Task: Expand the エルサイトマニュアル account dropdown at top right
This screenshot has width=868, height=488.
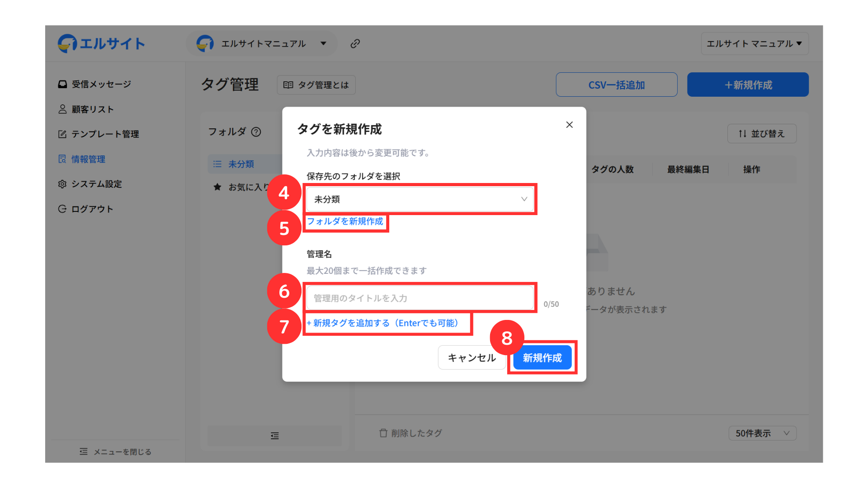Action: [755, 44]
